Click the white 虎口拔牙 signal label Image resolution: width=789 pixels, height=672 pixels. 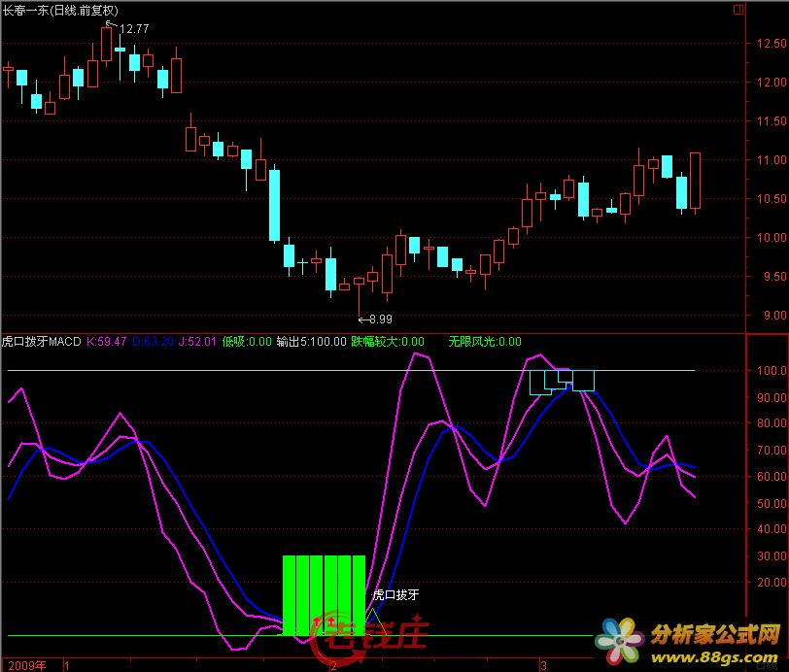[x=395, y=595]
